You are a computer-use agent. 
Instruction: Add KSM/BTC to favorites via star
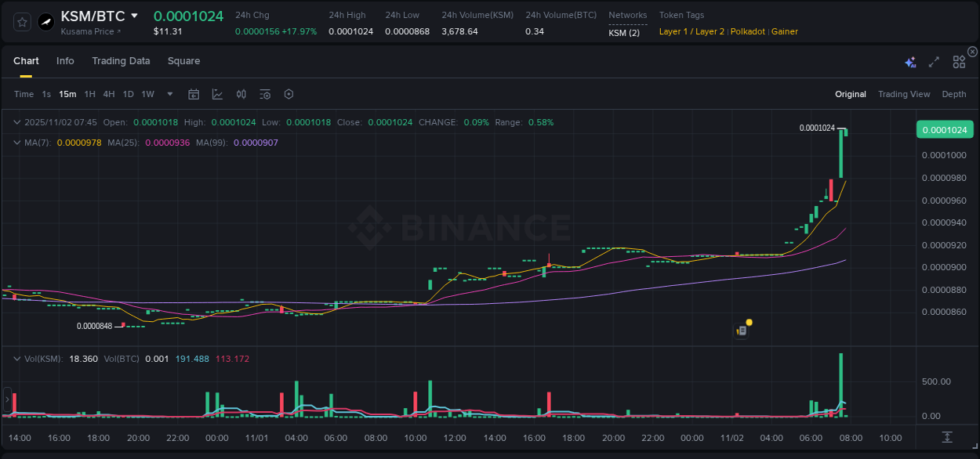pos(21,21)
